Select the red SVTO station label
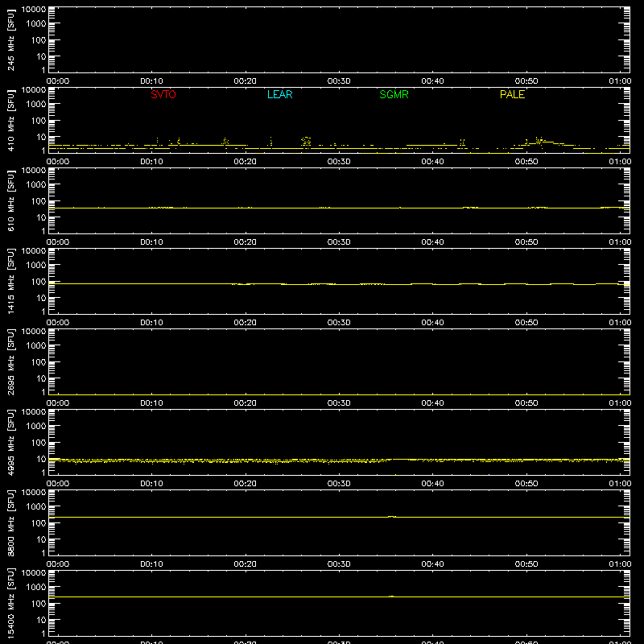Screen dimensions: 644x644 pyautogui.click(x=163, y=94)
